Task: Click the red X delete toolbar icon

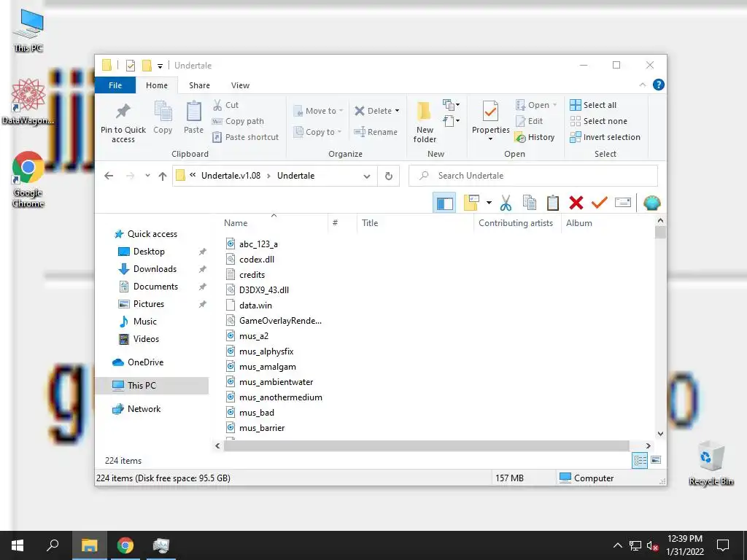Action: pyautogui.click(x=576, y=203)
